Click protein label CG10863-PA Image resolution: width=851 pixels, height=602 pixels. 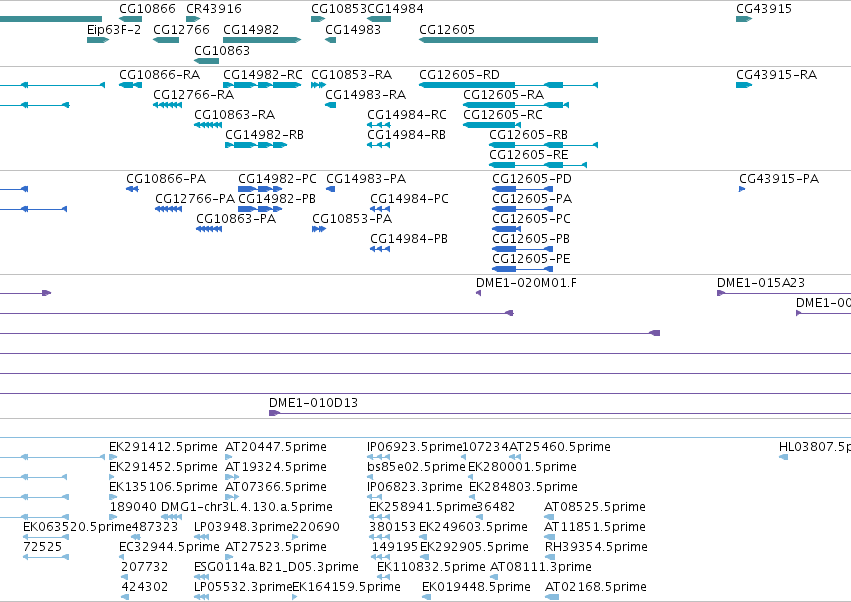pos(236,219)
